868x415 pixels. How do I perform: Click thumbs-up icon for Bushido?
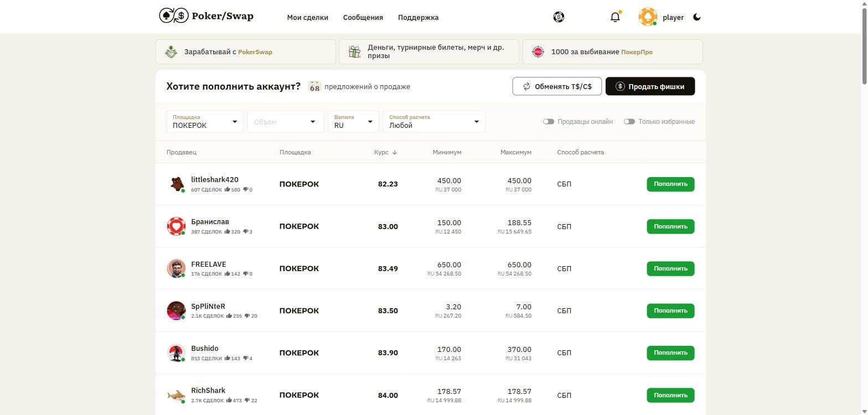point(227,358)
